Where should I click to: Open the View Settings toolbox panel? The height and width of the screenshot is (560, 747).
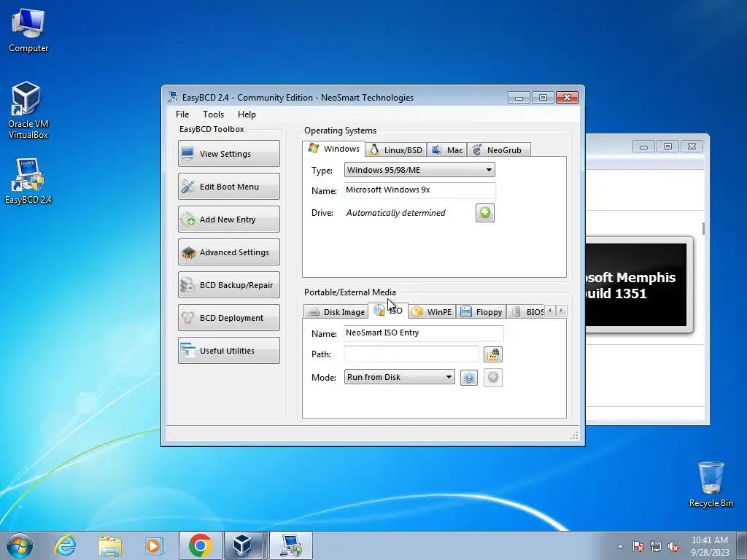[228, 153]
